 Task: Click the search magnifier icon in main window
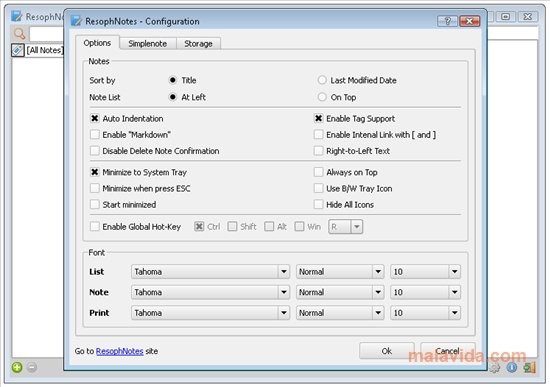click(19, 34)
